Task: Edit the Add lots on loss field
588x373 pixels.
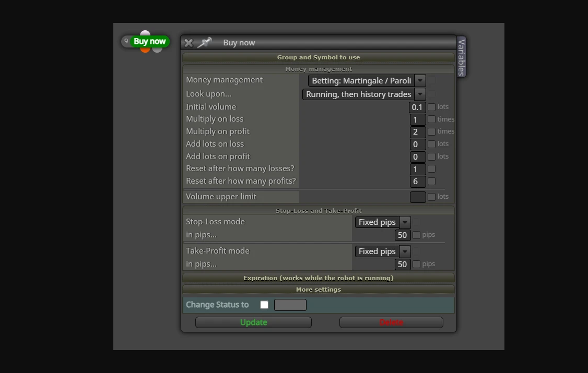Action: (x=417, y=144)
